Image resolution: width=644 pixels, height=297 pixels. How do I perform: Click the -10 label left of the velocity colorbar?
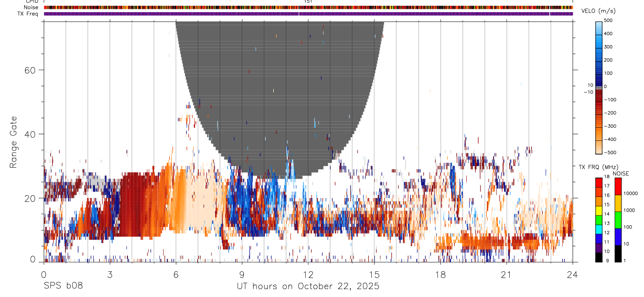coord(587,92)
